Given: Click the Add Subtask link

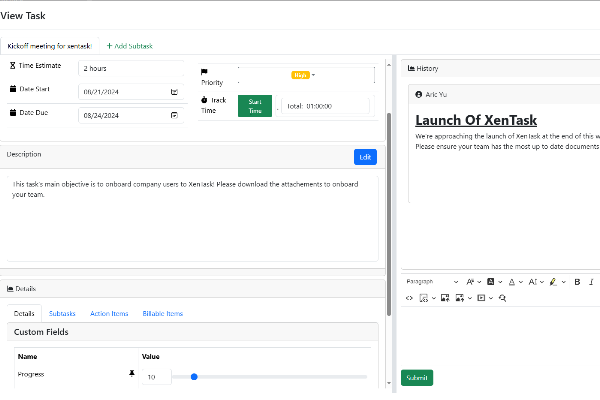Looking at the screenshot, I should [x=130, y=46].
